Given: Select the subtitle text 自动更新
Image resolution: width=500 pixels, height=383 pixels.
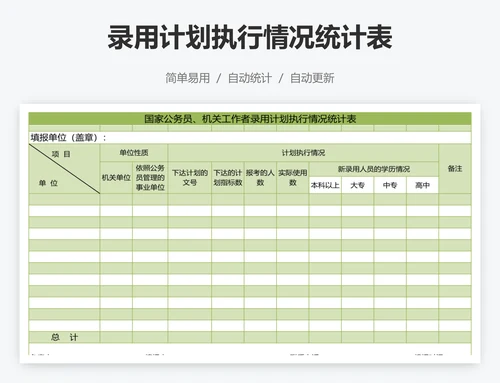Looking at the screenshot, I should 312,78.
